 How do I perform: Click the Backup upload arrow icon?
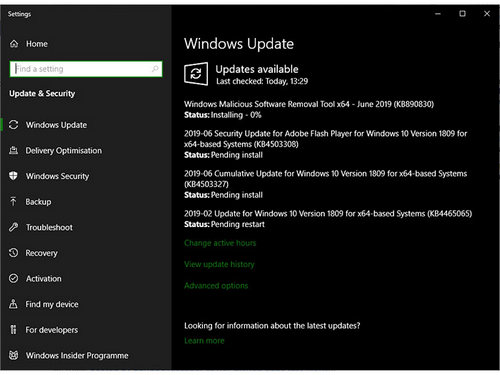[x=13, y=201]
